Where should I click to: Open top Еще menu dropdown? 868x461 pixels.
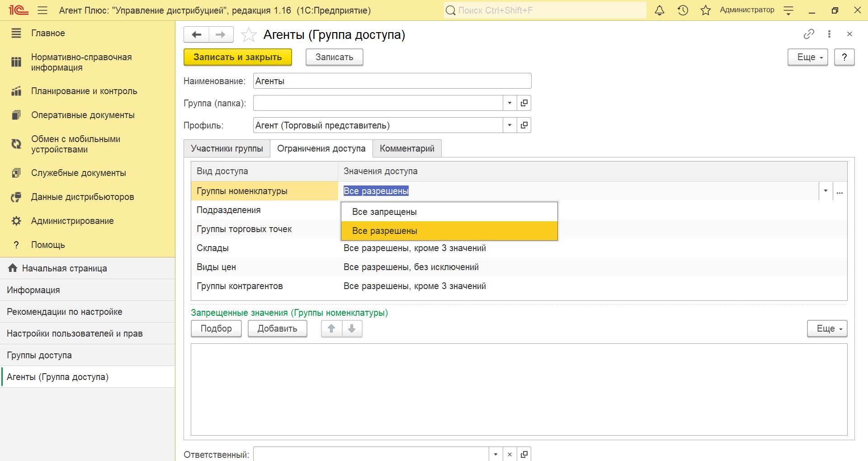point(808,57)
